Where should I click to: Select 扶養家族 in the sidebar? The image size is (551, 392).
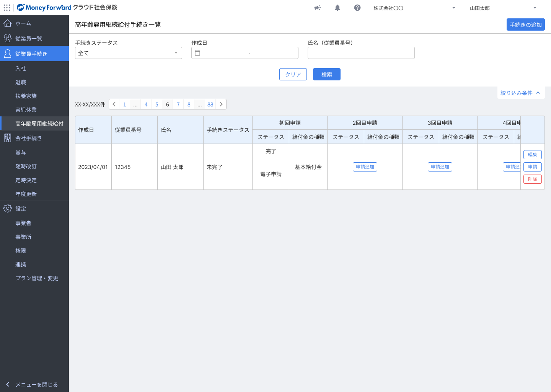[34, 96]
